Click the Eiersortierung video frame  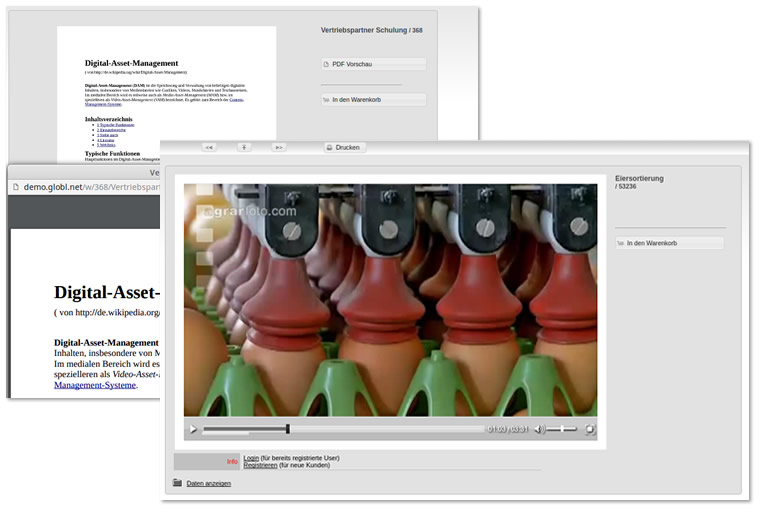pos(390,299)
